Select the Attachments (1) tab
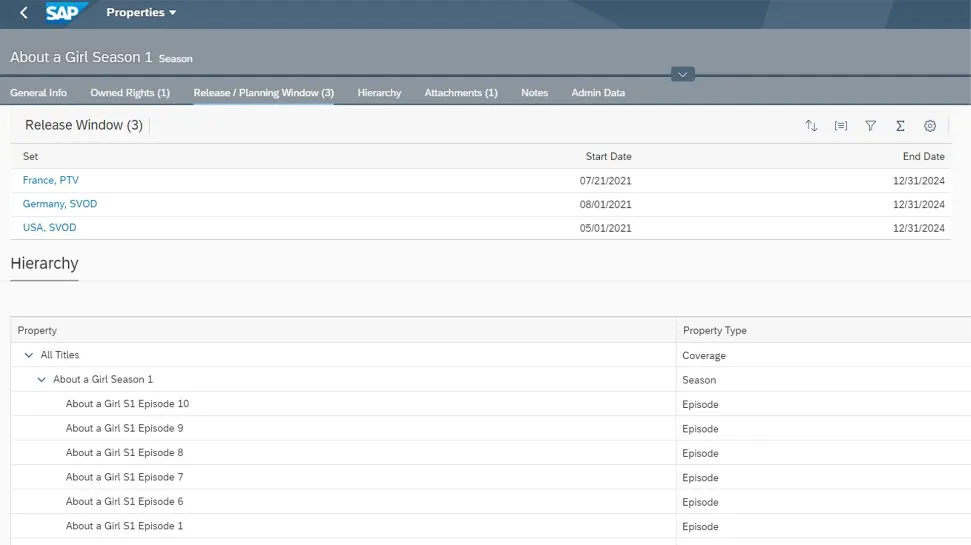This screenshot has width=971, height=545. pyautogui.click(x=460, y=93)
